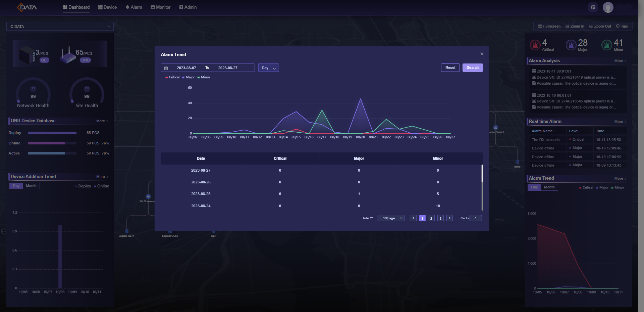This screenshot has height=312, width=644.
Task: Click the Online progress bar
Action: (52, 143)
